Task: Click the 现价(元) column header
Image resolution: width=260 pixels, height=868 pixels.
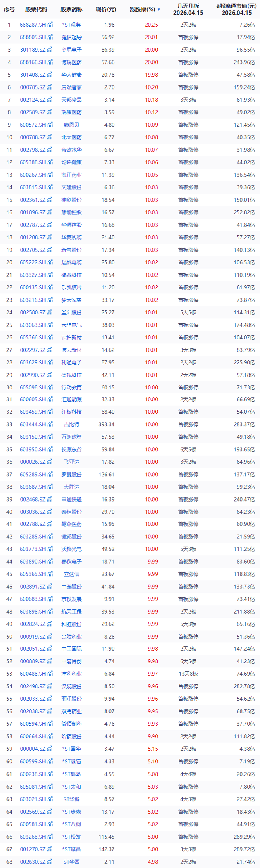Action: pyautogui.click(x=106, y=10)
